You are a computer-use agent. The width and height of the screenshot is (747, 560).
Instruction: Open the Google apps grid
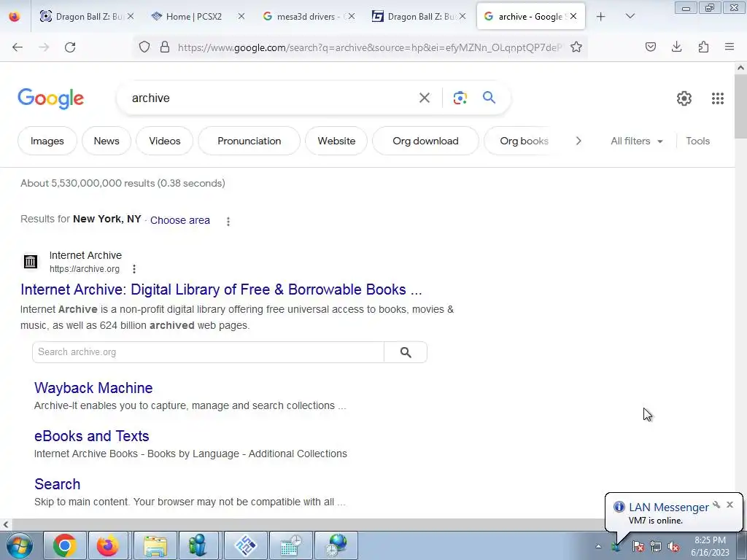point(718,98)
